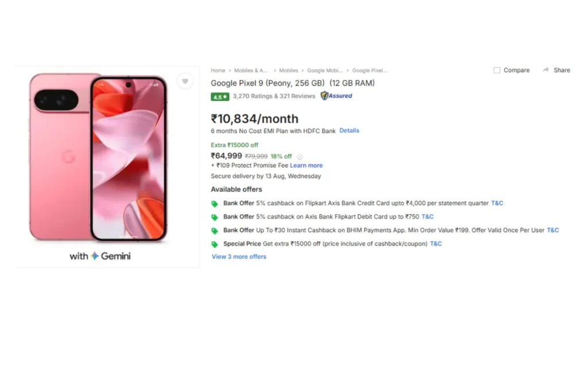The image size is (588, 392).
Task: Add Pixel 9 to wishlist heart icon
Action: pos(185,81)
